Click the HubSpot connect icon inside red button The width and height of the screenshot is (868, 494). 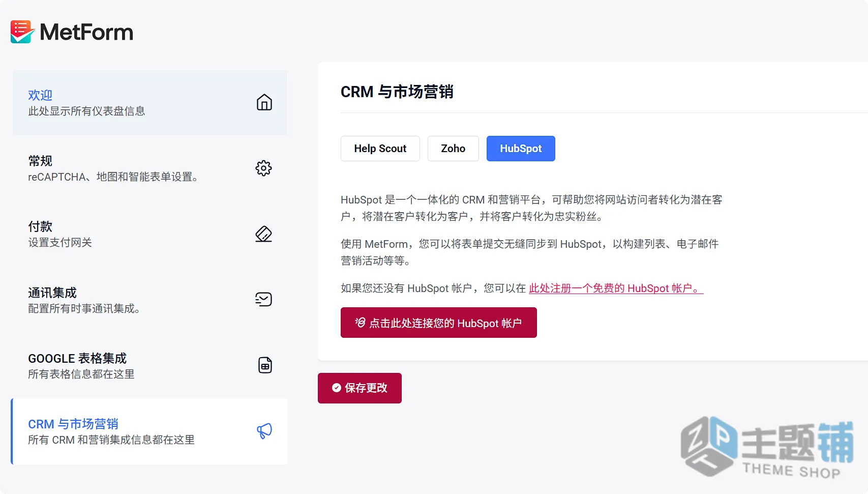[x=360, y=323]
